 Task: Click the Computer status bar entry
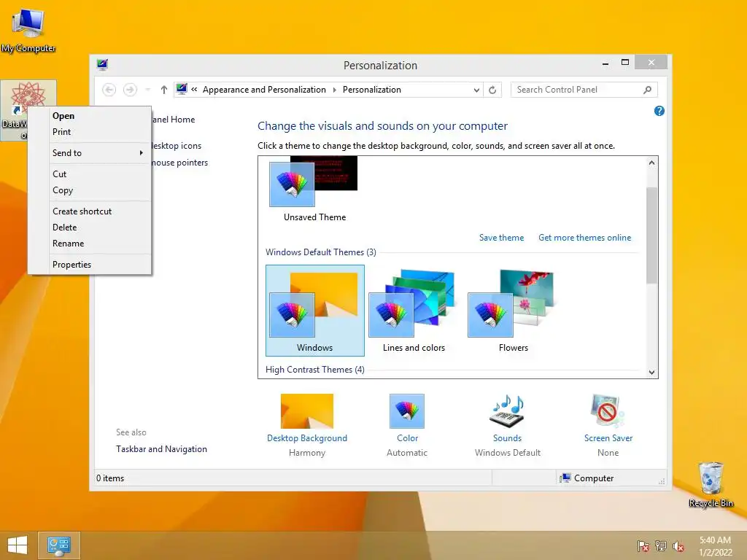(x=587, y=478)
